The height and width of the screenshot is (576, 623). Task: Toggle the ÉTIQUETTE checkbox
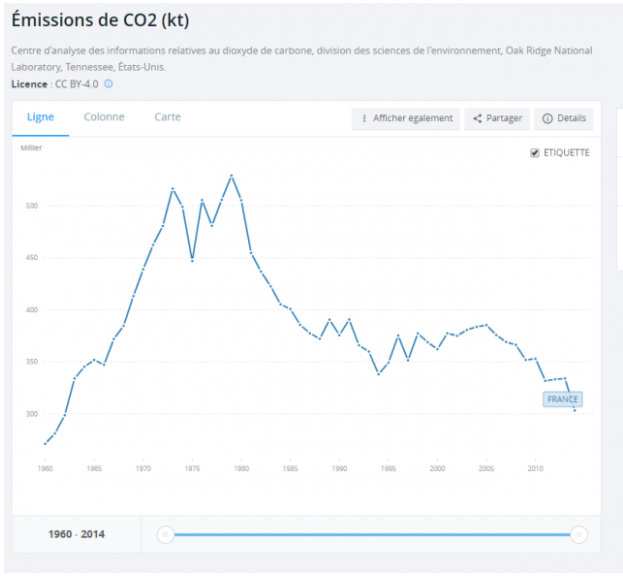click(x=535, y=153)
